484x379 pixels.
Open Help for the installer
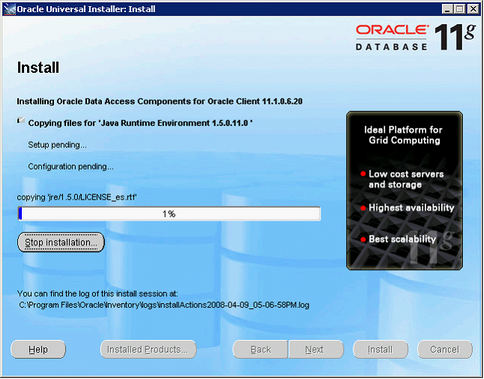tap(38, 349)
